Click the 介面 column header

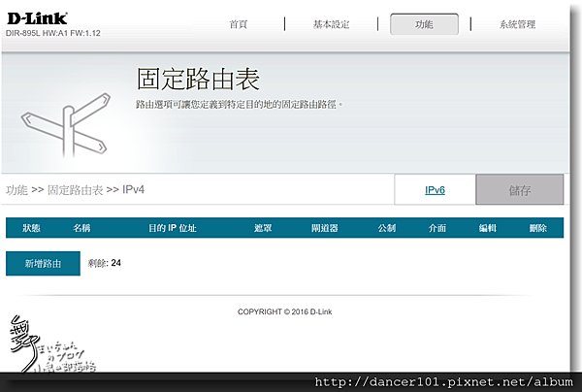click(x=437, y=228)
